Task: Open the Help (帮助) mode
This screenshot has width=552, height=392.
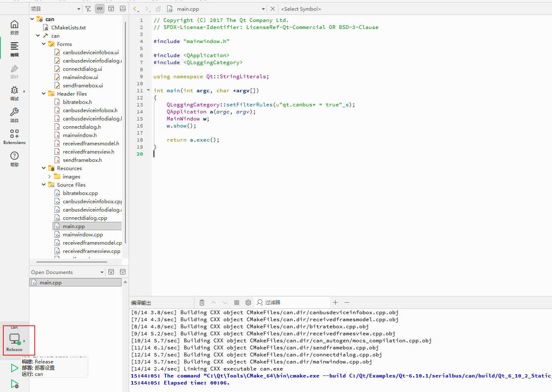Action: tap(14, 159)
